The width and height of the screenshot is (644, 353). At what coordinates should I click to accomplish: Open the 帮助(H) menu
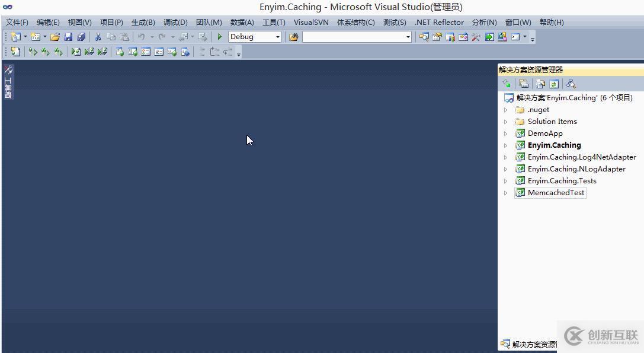[x=552, y=22]
